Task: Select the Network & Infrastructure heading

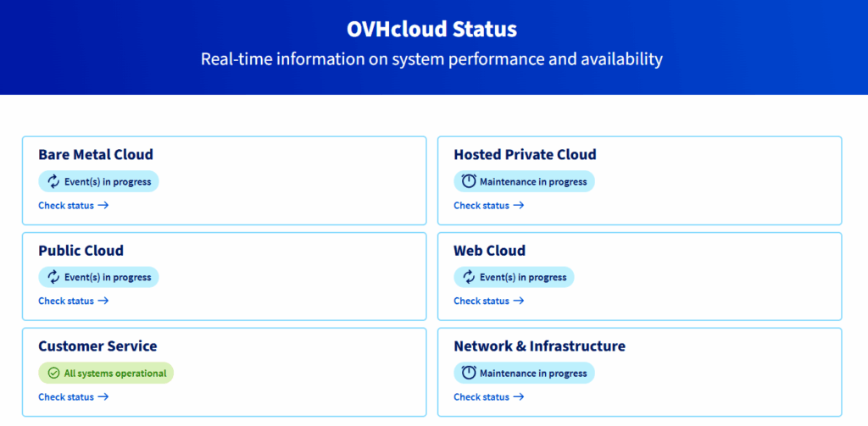Action: (540, 346)
